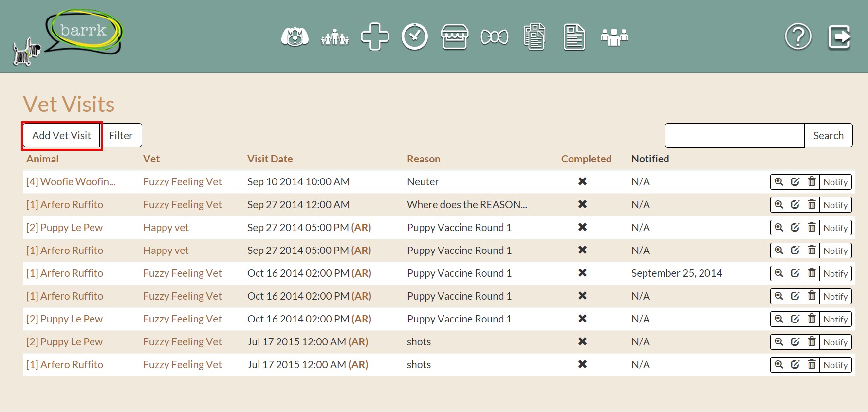View Puppy Le Pew shots visit details
868x412 pixels.
point(779,342)
